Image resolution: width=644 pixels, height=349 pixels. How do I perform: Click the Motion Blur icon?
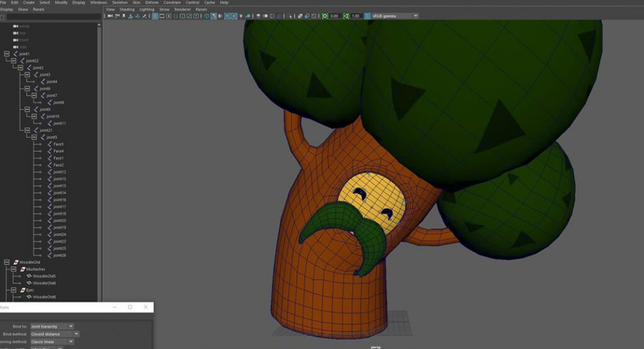click(x=265, y=16)
